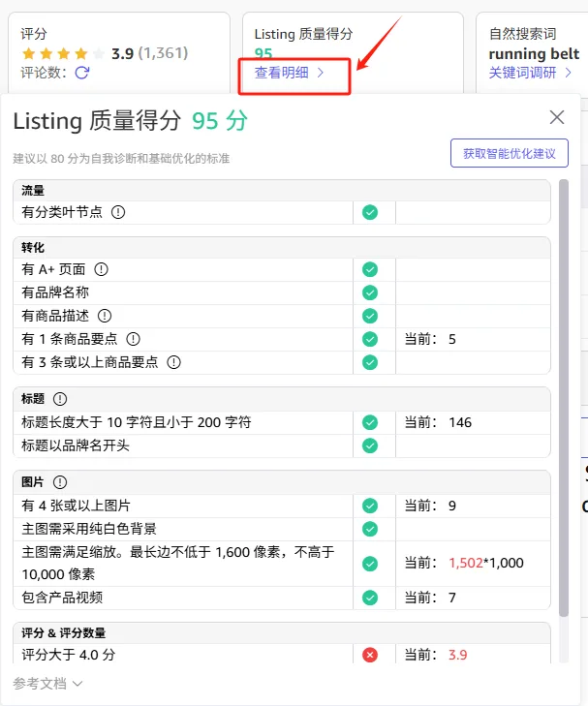Click current value 146 for title length

click(460, 422)
